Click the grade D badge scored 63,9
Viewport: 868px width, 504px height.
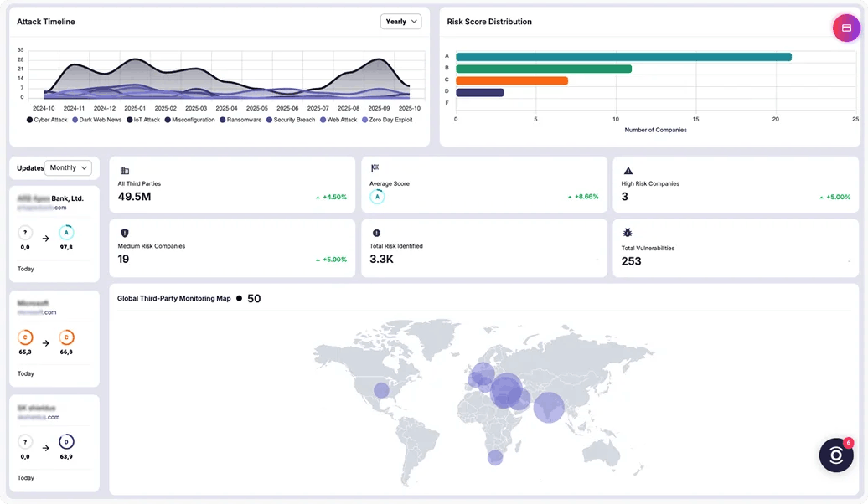[x=66, y=441]
